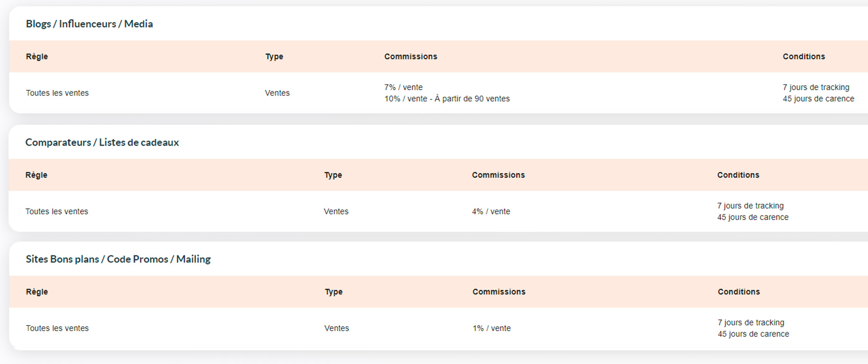868x364 pixels.
Task: Click Commissions header in Comparateurs table
Action: pos(498,175)
